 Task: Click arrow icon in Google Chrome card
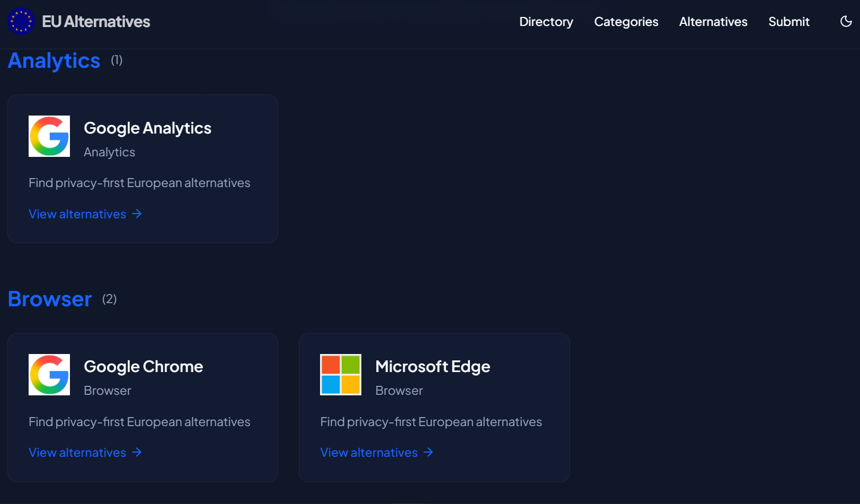pyautogui.click(x=137, y=452)
